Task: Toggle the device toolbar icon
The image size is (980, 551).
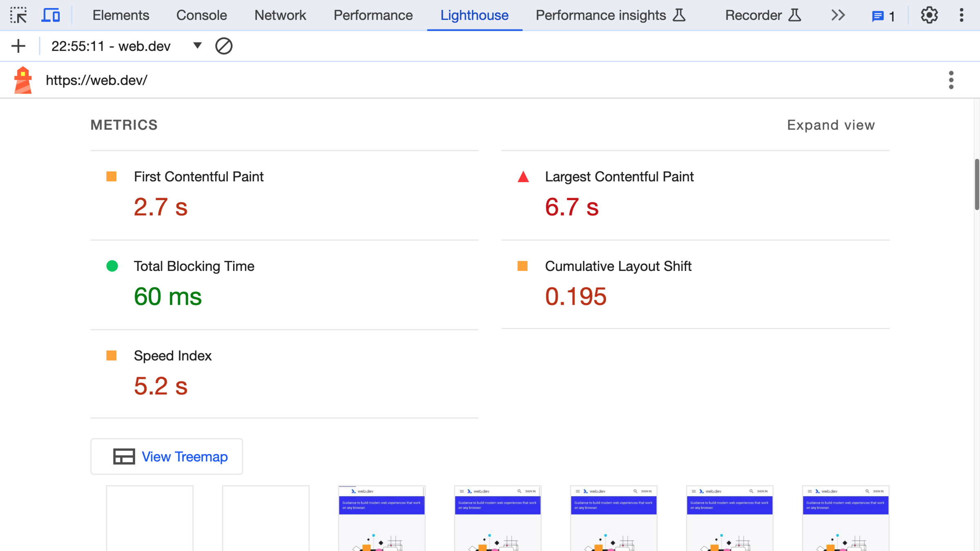Action: [51, 16]
